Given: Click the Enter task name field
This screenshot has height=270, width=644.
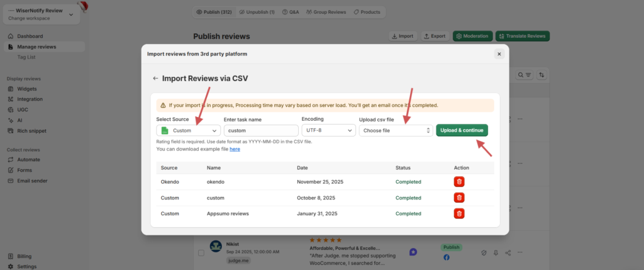Looking at the screenshot, I should (x=260, y=130).
